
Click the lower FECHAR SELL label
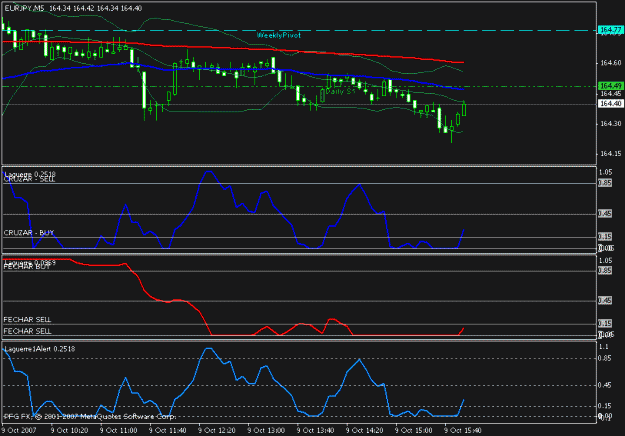tap(27, 331)
